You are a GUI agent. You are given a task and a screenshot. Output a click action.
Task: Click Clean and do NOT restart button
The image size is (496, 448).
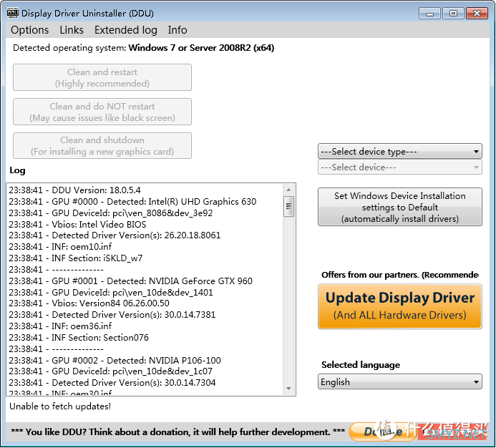click(x=102, y=112)
